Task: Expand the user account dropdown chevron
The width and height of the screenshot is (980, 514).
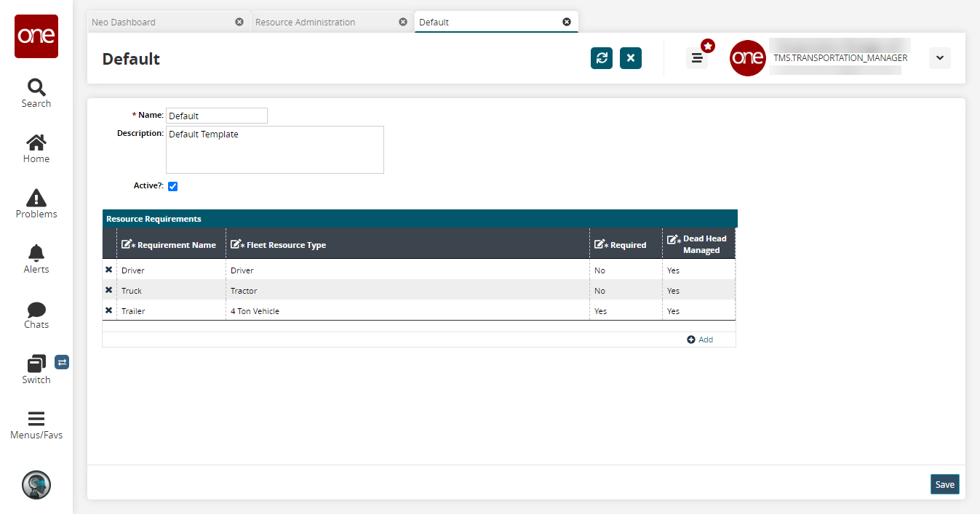Action: coord(939,58)
